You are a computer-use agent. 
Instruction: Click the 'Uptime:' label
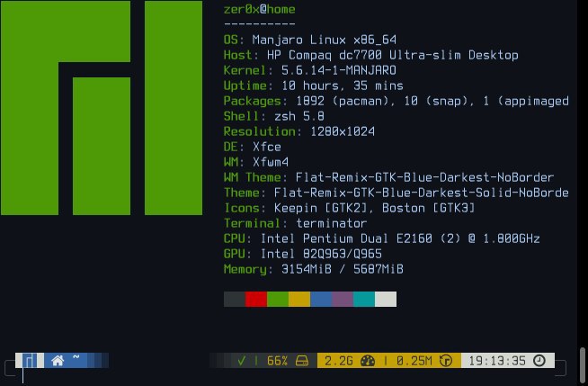click(x=248, y=85)
